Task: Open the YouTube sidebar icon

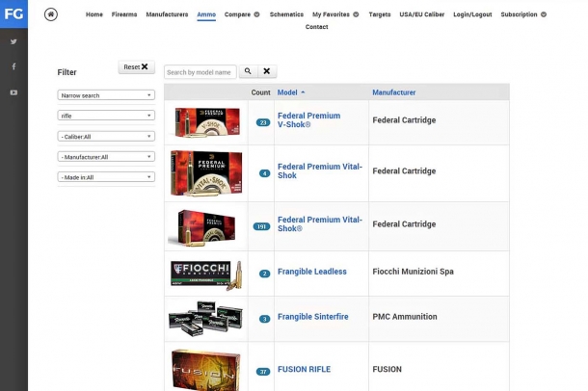Action: point(13,92)
